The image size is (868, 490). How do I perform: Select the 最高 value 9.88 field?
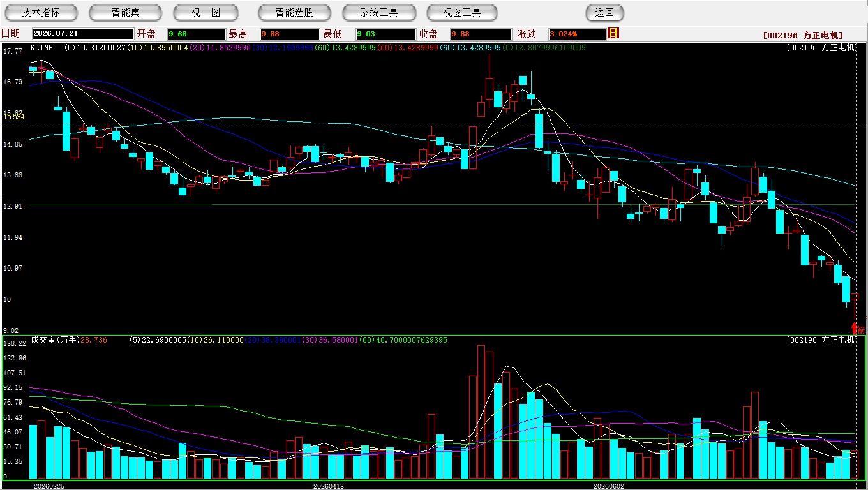tap(290, 34)
